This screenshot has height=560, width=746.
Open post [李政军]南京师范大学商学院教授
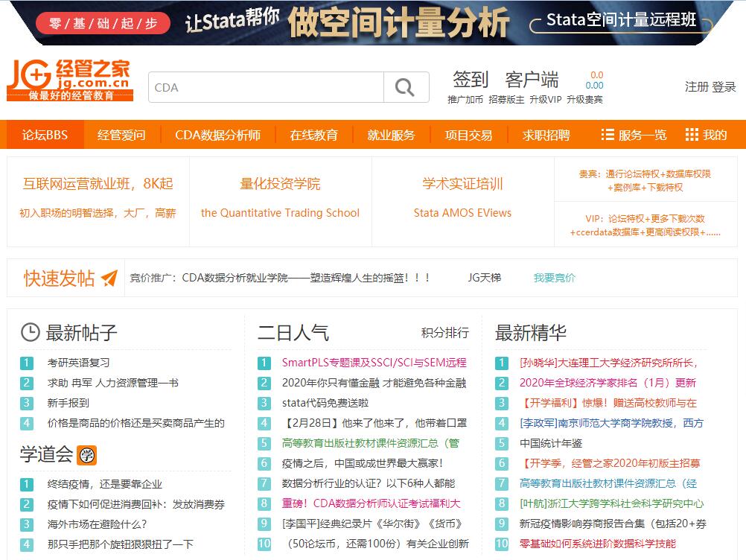611,423
